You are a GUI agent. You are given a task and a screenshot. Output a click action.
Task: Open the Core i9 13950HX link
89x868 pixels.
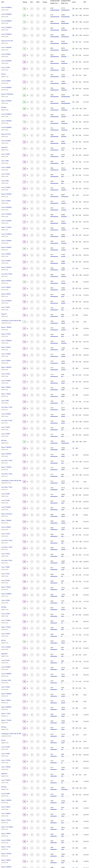6,34
